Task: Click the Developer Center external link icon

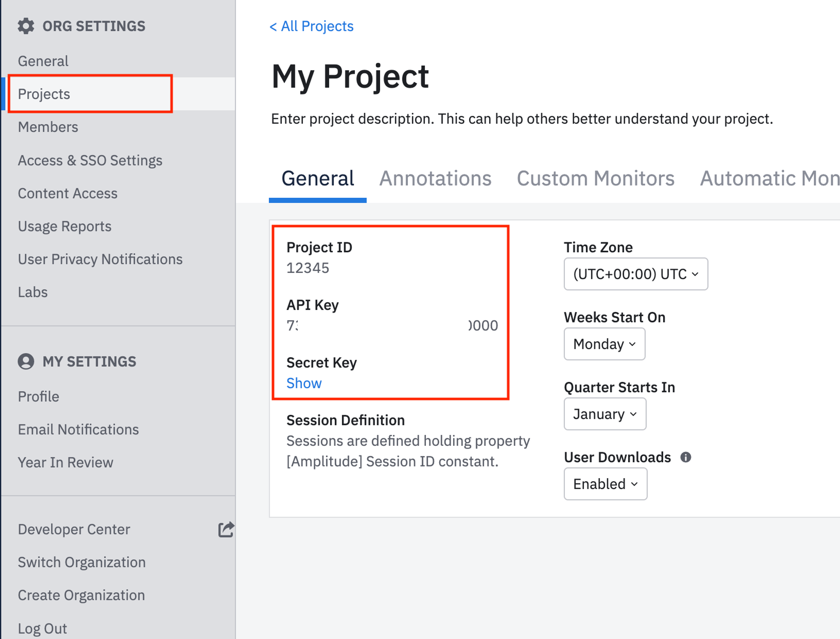Action: click(226, 529)
